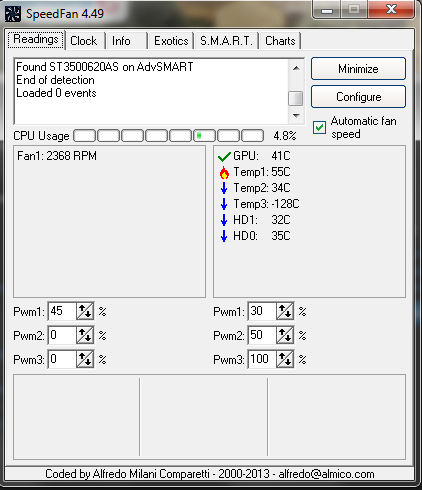The width and height of the screenshot is (422, 490).
Task: Click the Temp2 34C reading
Action: [262, 188]
